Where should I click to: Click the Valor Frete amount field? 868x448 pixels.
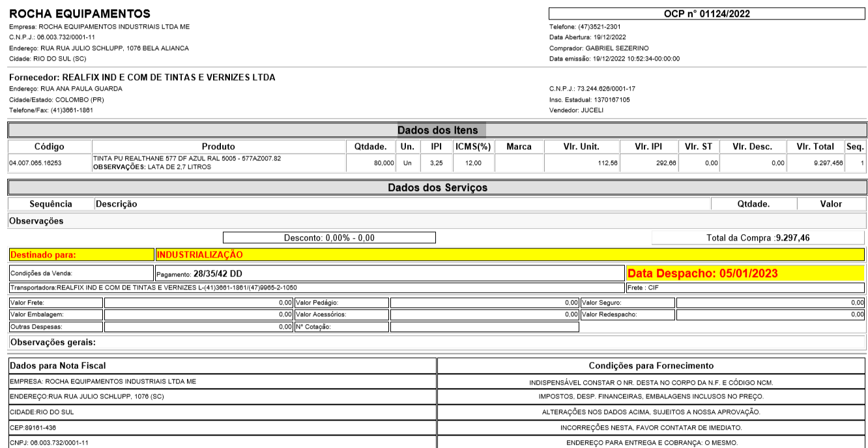point(199,302)
